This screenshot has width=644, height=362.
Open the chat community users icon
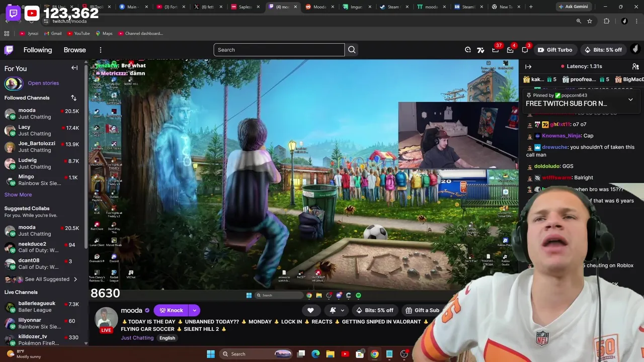635,66
